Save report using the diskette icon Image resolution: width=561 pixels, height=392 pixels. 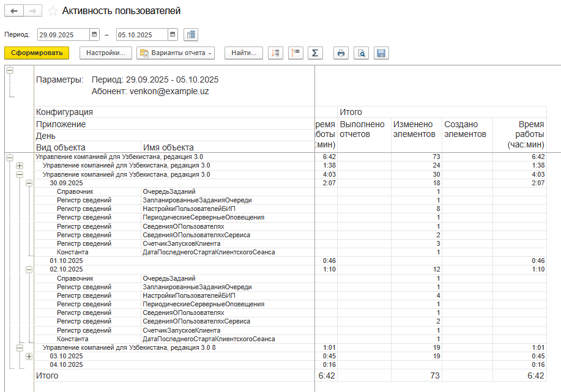[x=381, y=53]
